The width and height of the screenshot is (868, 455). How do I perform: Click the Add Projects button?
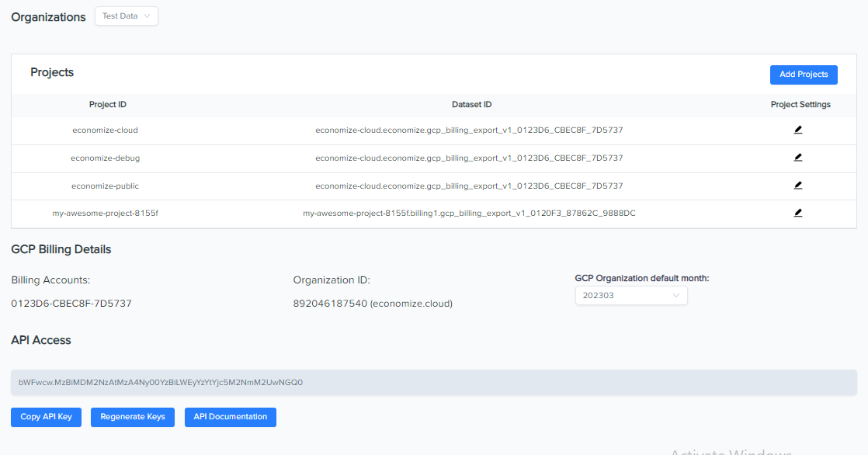click(x=804, y=75)
